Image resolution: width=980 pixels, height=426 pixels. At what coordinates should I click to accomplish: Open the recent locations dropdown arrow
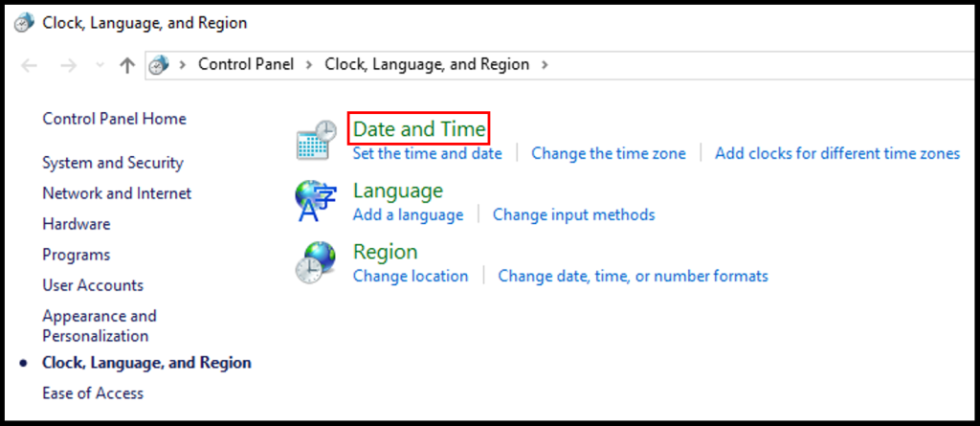coord(99,65)
